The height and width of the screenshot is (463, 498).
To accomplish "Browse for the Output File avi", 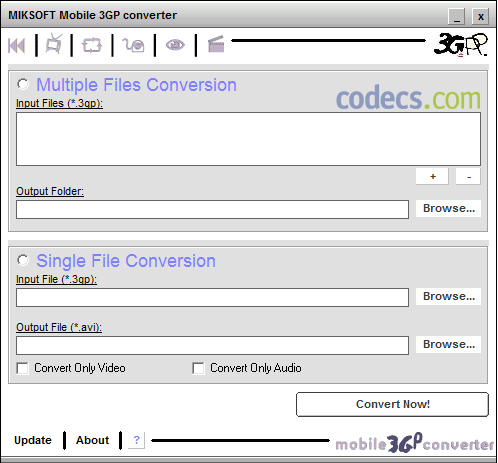I will point(448,345).
